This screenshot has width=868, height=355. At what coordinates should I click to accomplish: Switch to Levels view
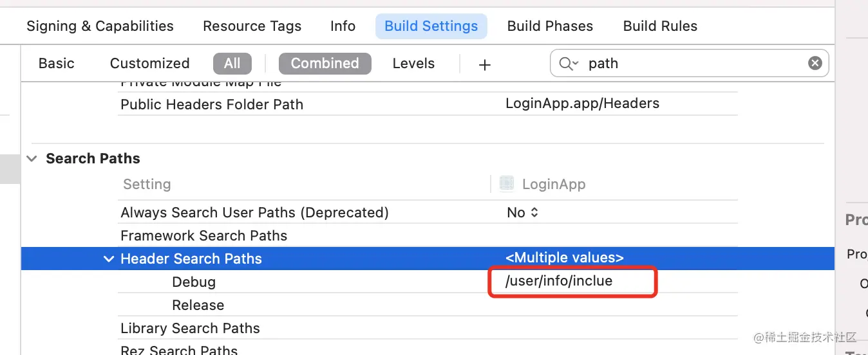[413, 63]
